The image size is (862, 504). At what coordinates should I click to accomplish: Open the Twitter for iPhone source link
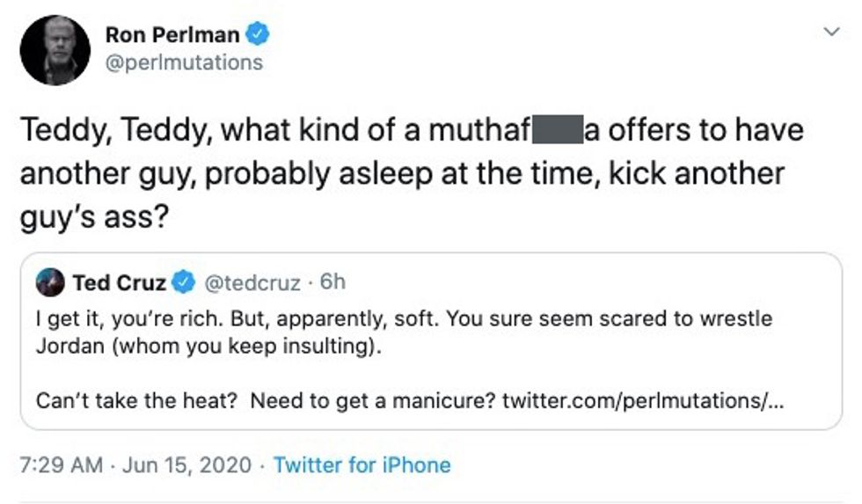click(362, 464)
